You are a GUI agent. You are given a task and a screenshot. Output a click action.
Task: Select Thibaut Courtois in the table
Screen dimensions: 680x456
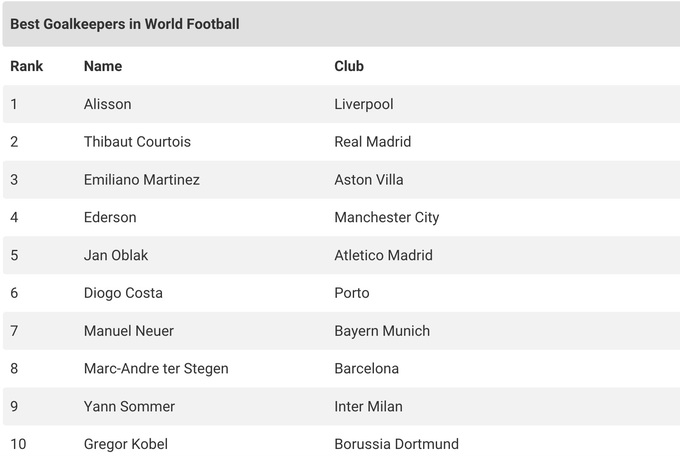pyautogui.click(x=137, y=142)
